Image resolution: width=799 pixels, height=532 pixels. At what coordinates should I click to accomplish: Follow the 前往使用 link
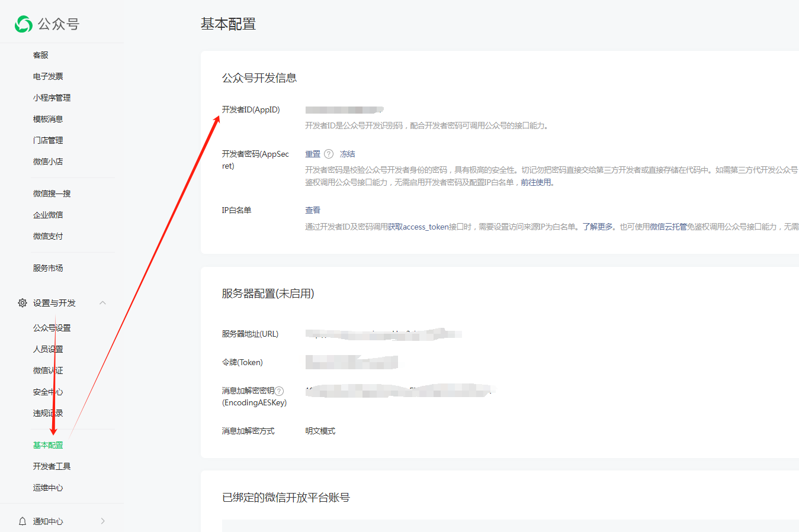tap(536, 182)
